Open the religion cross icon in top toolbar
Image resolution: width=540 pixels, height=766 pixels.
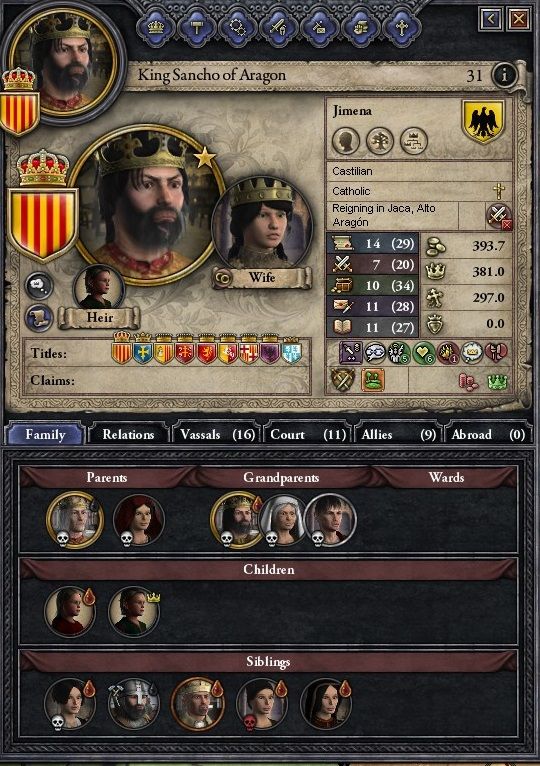[x=402, y=27]
